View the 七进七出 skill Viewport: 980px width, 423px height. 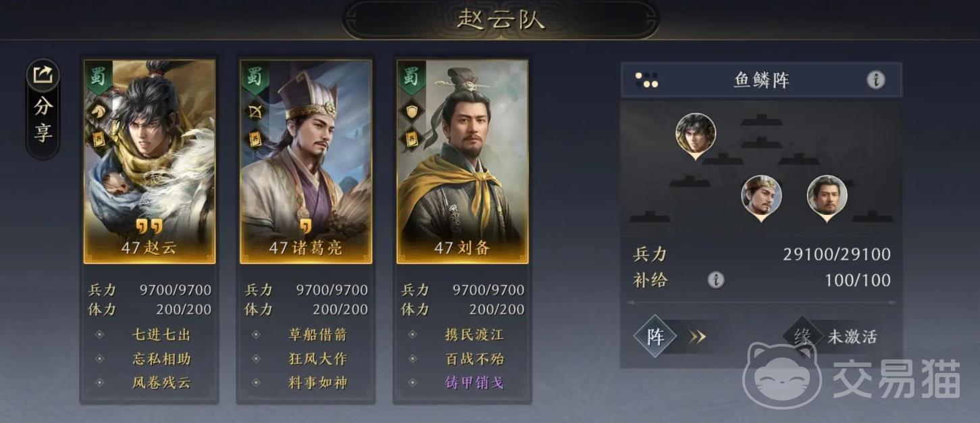tap(161, 334)
